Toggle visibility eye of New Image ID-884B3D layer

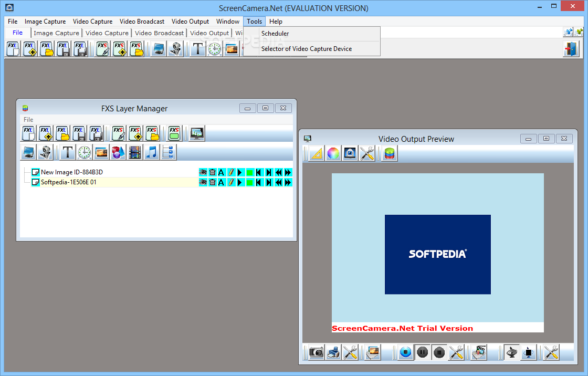coord(203,172)
